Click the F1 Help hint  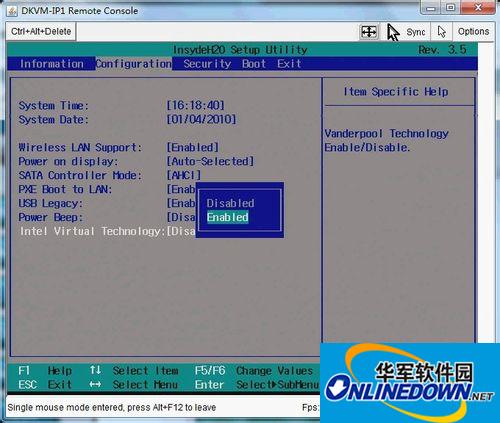45,370
